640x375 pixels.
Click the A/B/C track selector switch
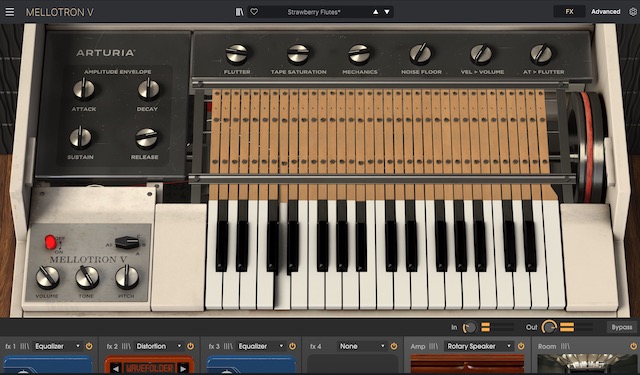click(x=127, y=242)
